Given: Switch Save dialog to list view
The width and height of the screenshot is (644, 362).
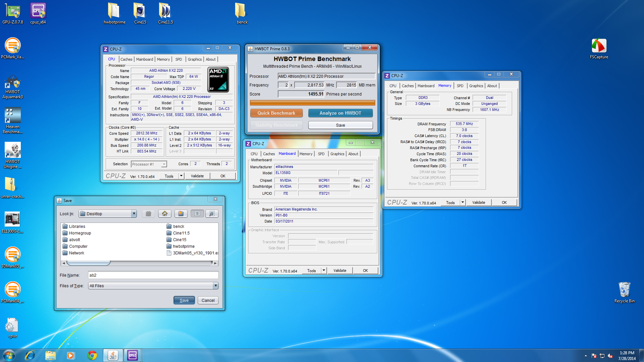Looking at the screenshot, I should coord(197,214).
